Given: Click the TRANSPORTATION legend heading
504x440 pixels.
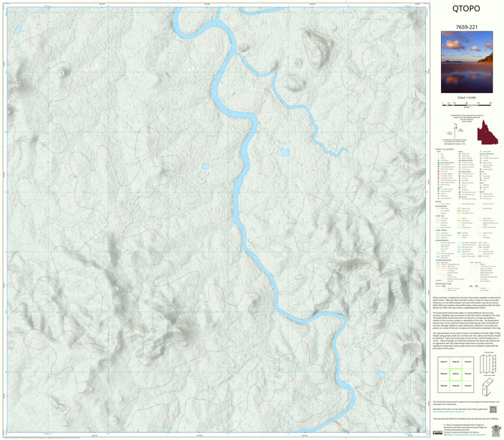Looking at the screenshot, I should click(443, 260).
